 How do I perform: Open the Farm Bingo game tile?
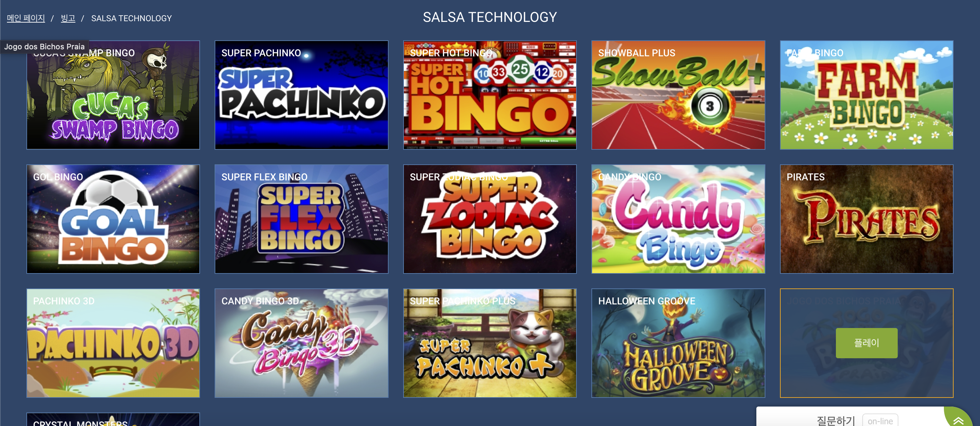(x=866, y=95)
